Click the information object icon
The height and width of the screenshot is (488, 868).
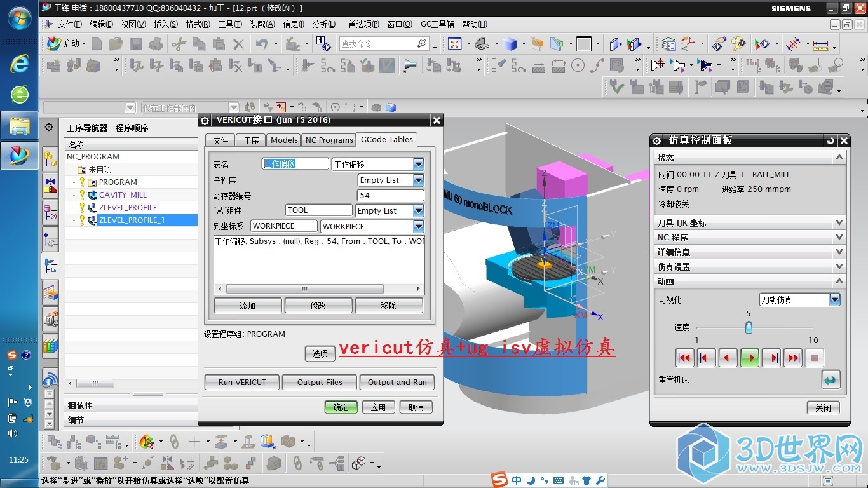(x=323, y=44)
